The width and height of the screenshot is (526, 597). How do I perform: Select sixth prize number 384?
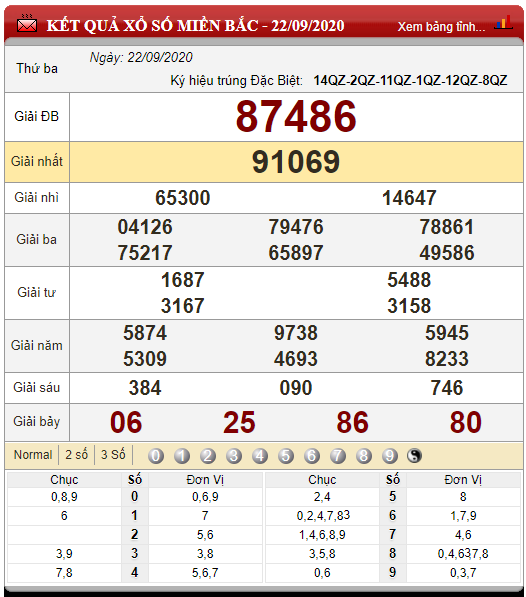(x=145, y=388)
